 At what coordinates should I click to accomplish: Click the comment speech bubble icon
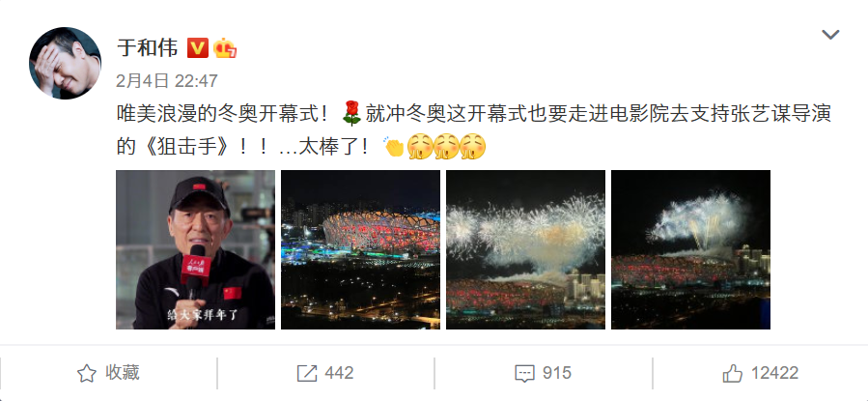click(x=524, y=374)
